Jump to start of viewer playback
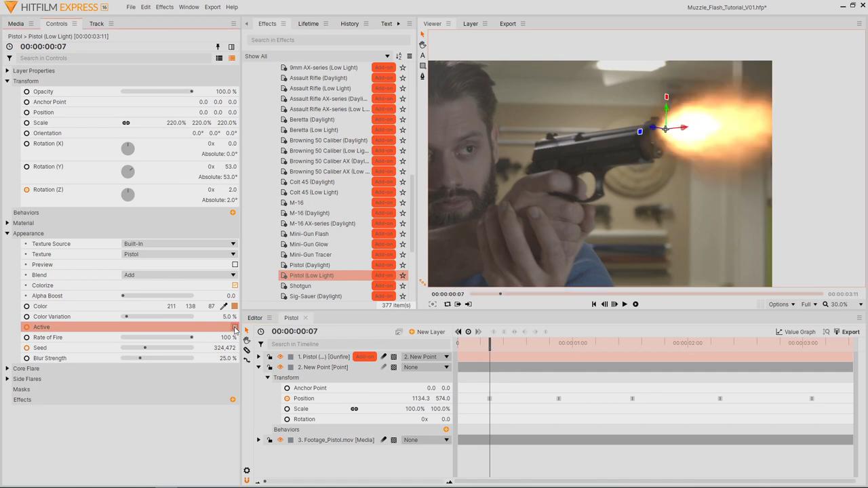Viewport: 868px width, 488px height. tap(594, 304)
